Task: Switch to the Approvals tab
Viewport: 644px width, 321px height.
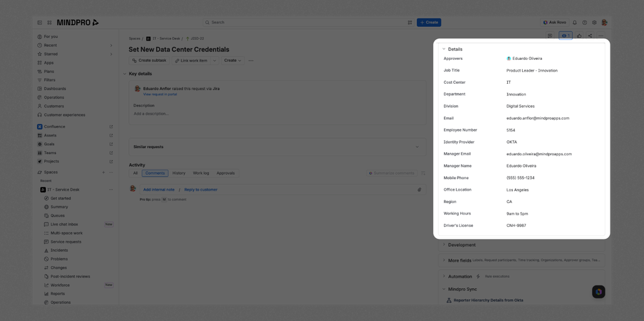Action: point(225,173)
